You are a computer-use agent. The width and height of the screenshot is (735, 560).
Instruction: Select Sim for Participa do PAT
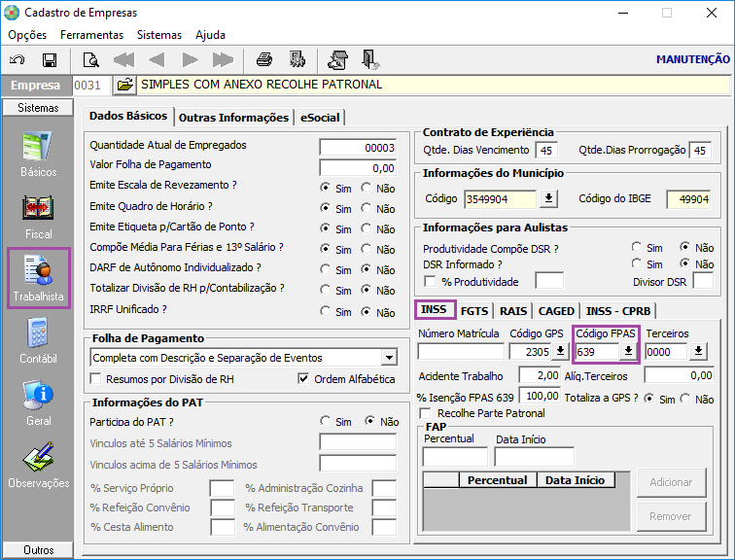pyautogui.click(x=326, y=422)
